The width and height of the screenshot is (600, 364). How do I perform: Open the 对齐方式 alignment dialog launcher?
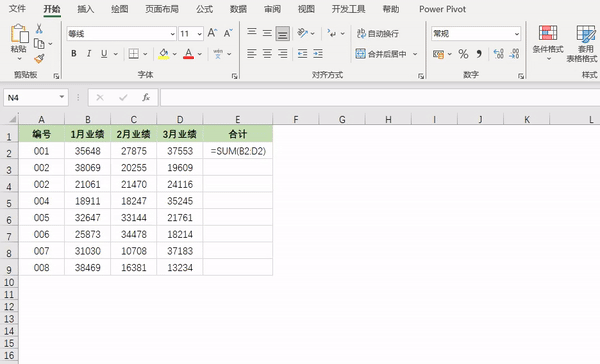(421, 76)
